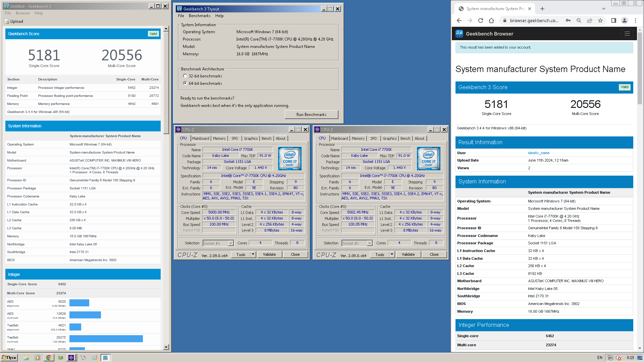Open File menu in Untitled Geekbench 3
The height and width of the screenshot is (362, 644).
click(x=8, y=13)
